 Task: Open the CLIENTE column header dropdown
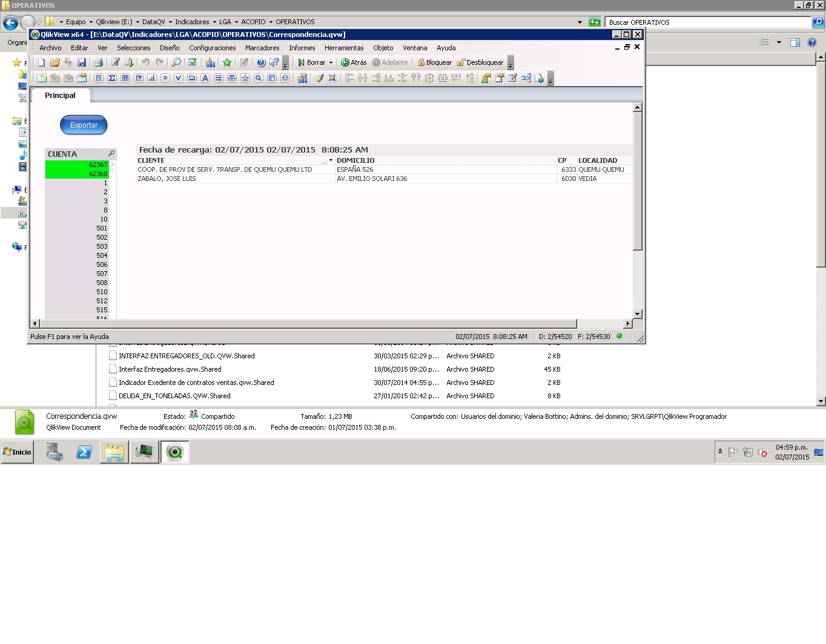(x=330, y=160)
